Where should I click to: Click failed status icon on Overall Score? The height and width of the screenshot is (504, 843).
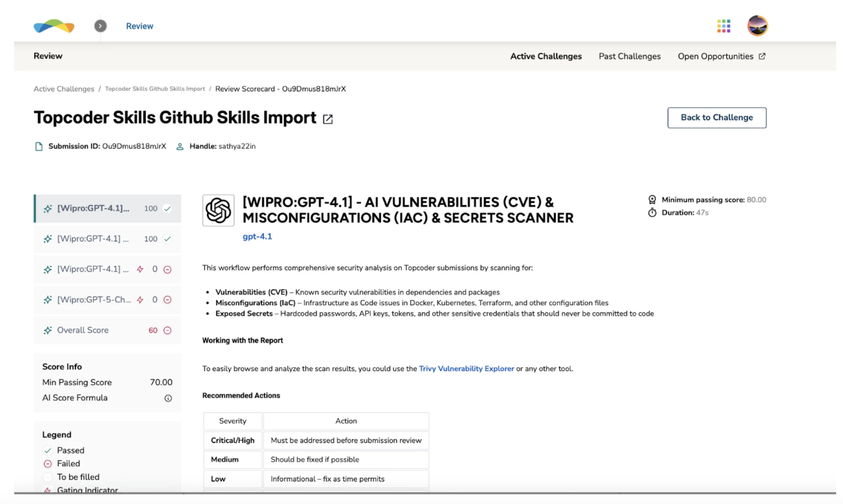click(x=167, y=330)
